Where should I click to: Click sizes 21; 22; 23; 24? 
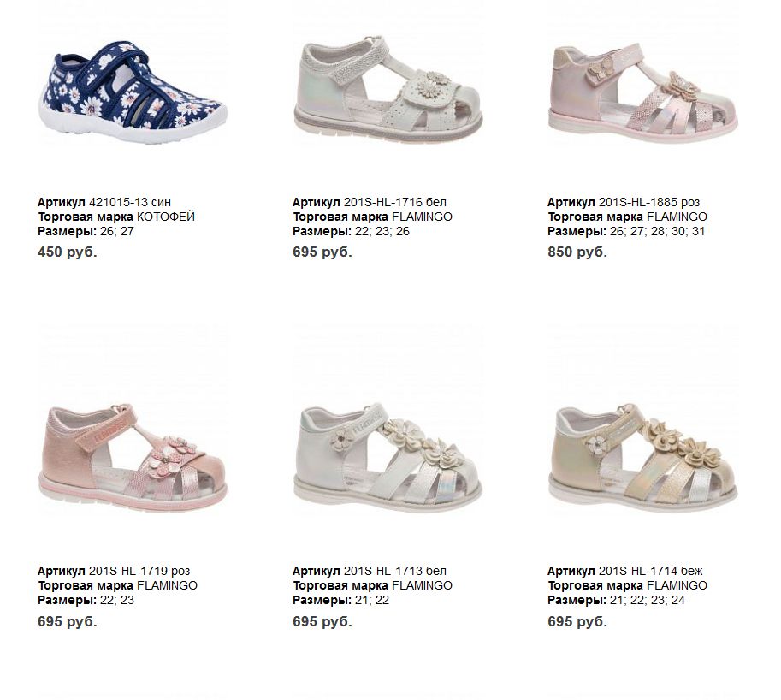point(648,601)
